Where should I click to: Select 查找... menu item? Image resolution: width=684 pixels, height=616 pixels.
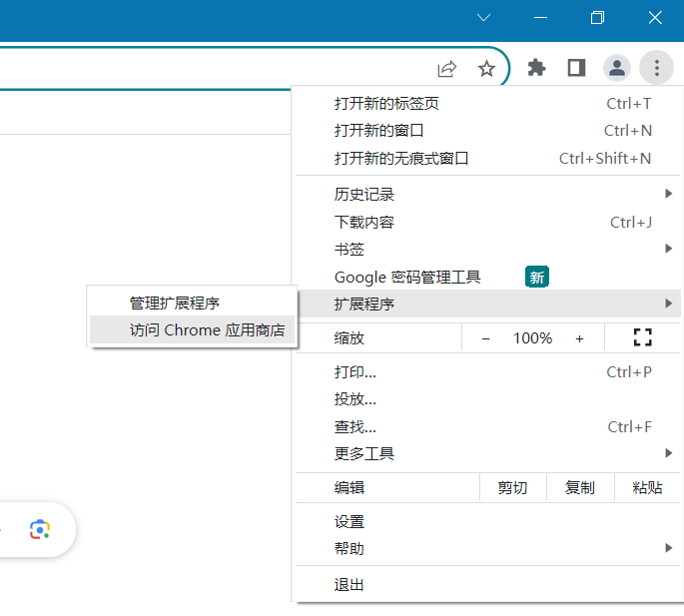487,426
